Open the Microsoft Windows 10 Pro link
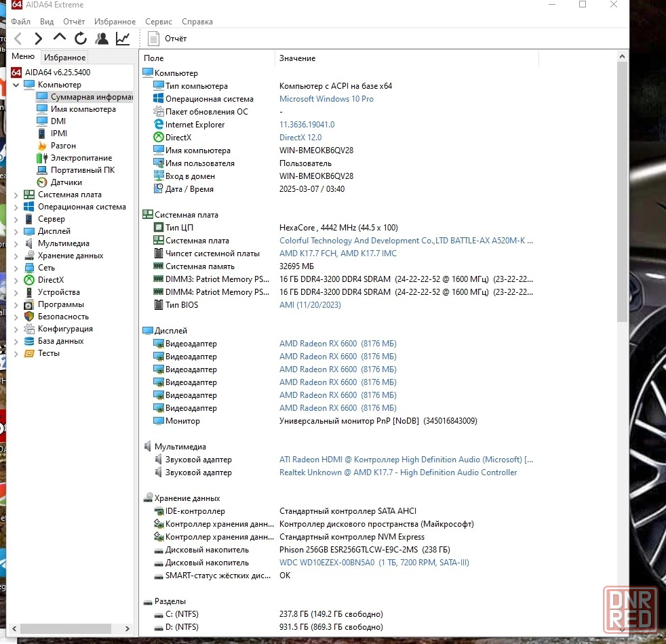The height and width of the screenshot is (644, 666). click(326, 99)
